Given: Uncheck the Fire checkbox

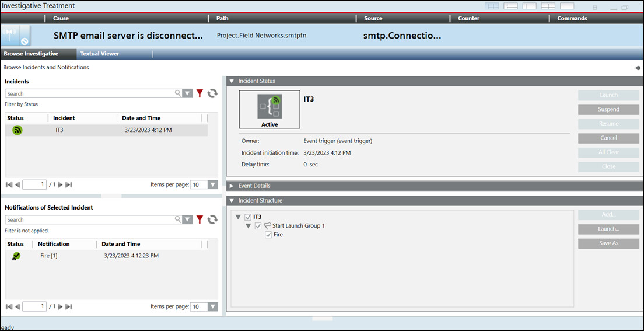Looking at the screenshot, I should 268,235.
